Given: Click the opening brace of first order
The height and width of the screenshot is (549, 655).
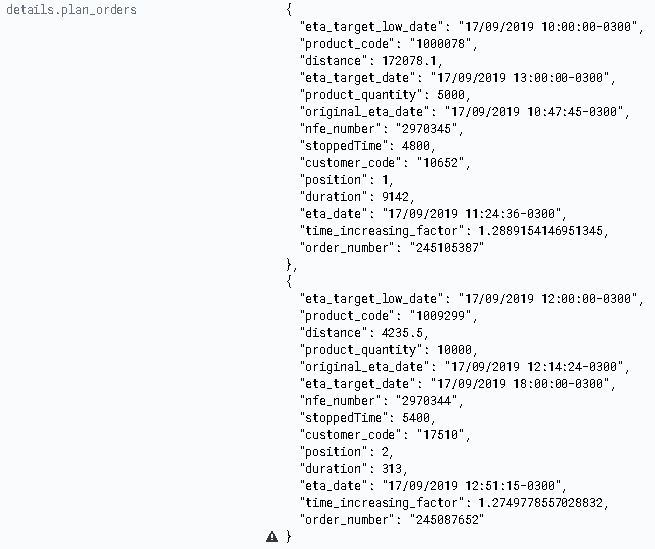Looking at the screenshot, I should 289,10.
